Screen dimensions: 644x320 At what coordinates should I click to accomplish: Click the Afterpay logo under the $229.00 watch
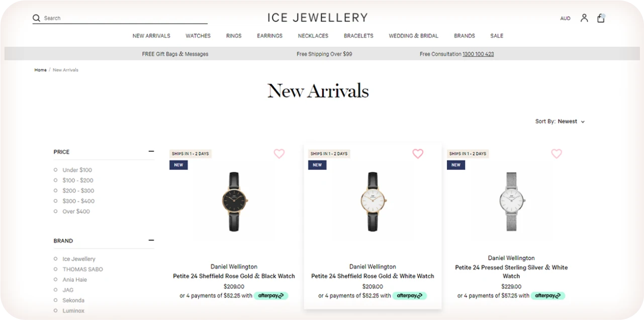click(x=548, y=296)
